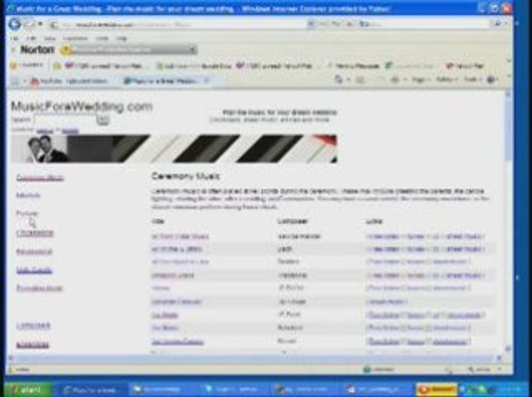Open the File menu
The height and width of the screenshot is (397, 532).
15,39
